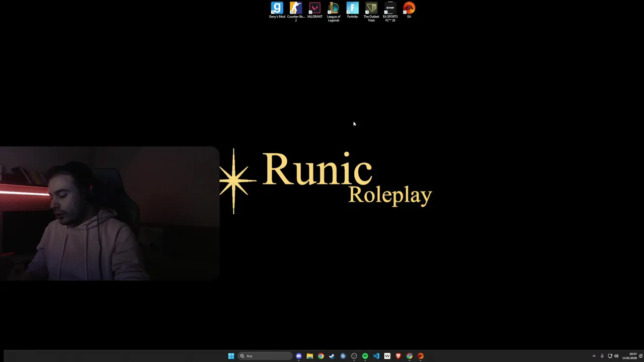This screenshot has height=362, width=644.
Task: Click the microphone icon in system tray
Action: pos(602,356)
